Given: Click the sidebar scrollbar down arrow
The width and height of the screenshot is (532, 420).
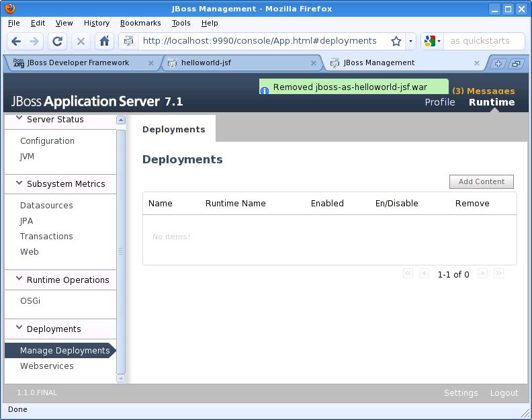Looking at the screenshot, I should (x=121, y=378).
